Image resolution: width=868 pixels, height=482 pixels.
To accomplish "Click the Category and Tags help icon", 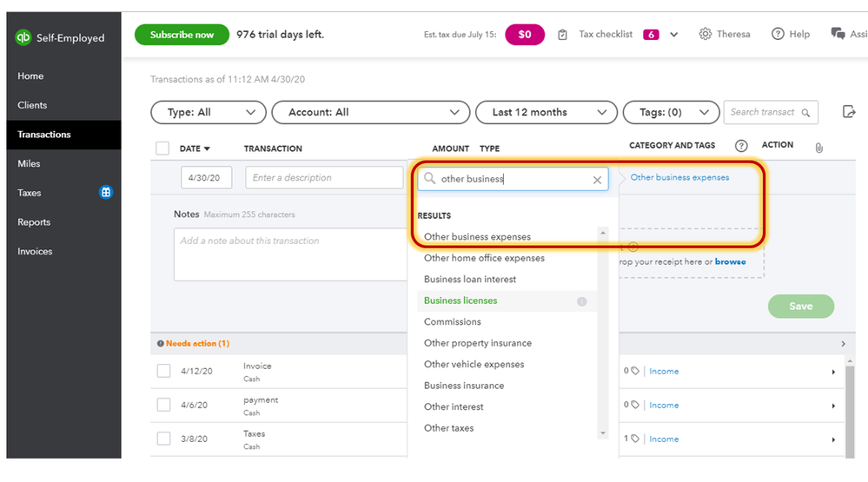I will 741,146.
